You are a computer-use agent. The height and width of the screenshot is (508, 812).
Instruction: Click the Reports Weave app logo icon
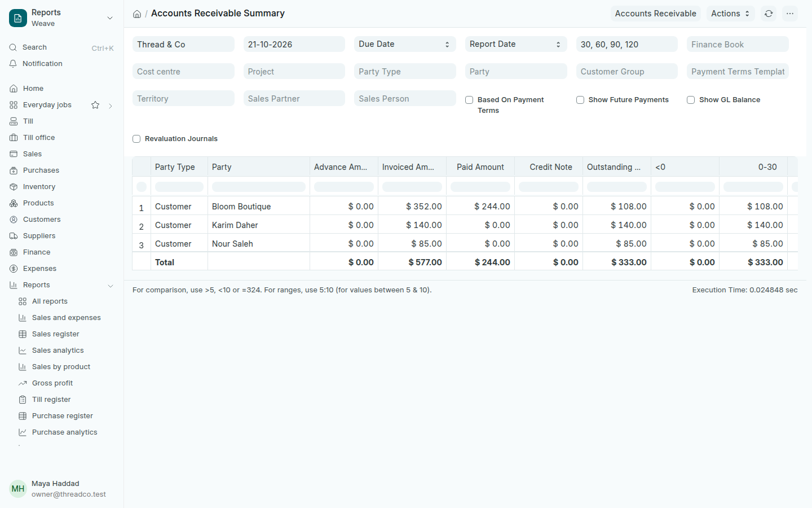point(18,18)
